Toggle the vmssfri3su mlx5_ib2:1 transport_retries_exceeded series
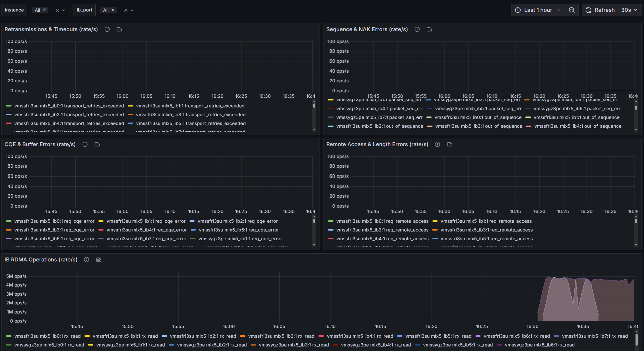This screenshot has height=351, width=644. click(69, 115)
